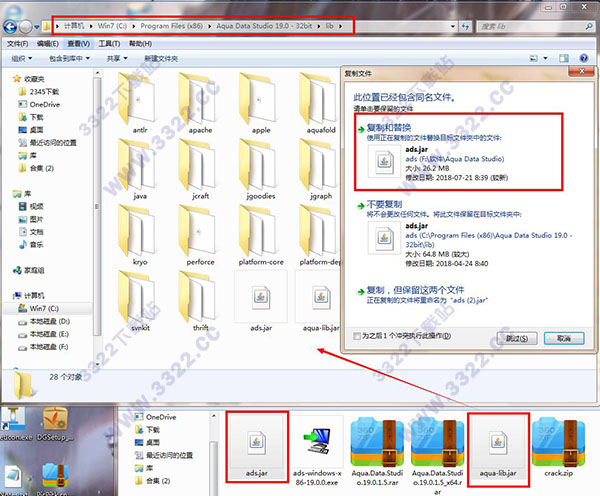Viewport: 600px width, 496px height.
Task: Open the apache folder
Action: (200, 103)
